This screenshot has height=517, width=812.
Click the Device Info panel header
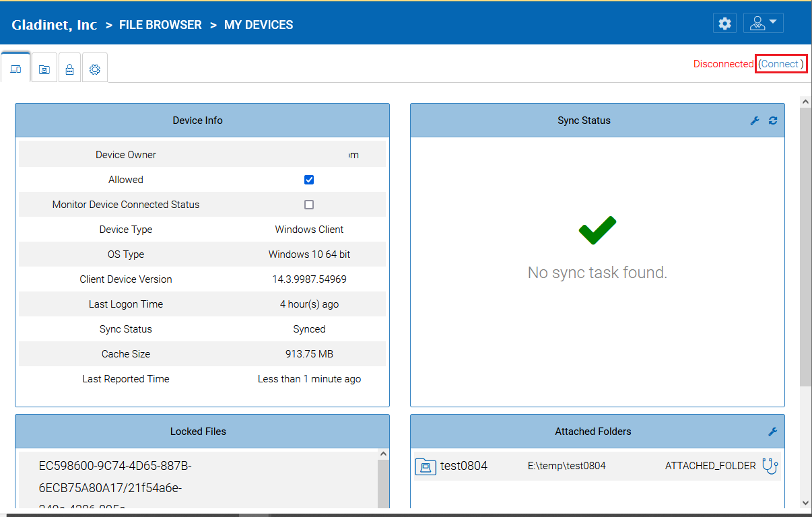click(x=202, y=120)
